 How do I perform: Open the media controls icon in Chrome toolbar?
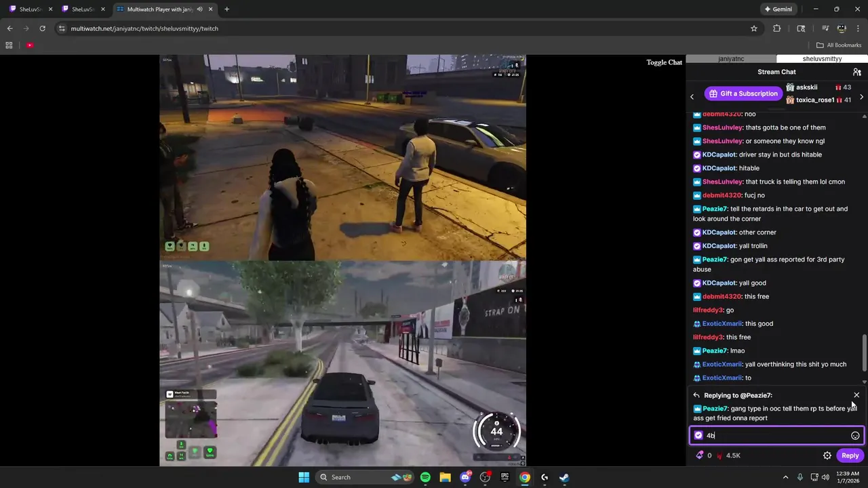(x=825, y=28)
